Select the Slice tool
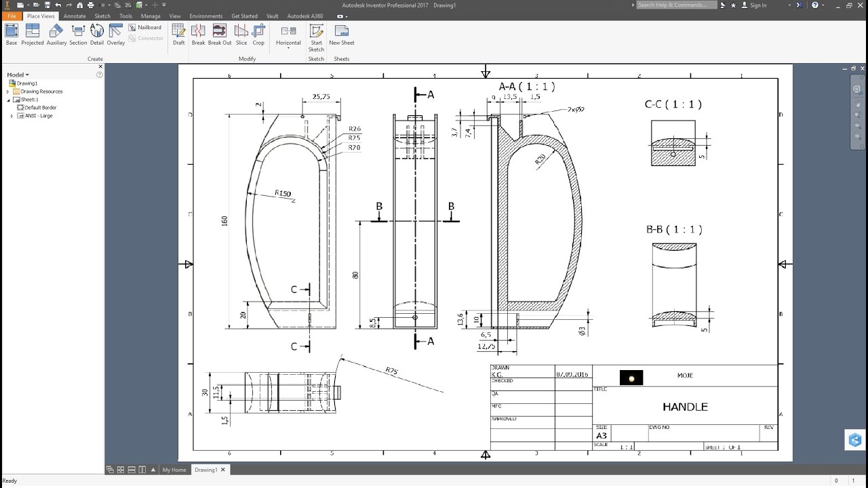 click(241, 34)
